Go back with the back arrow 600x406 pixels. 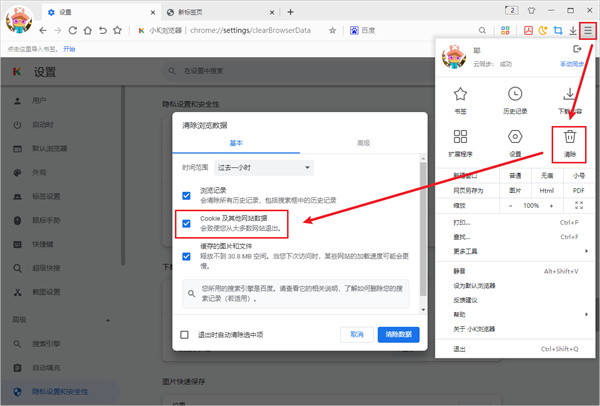(x=43, y=31)
